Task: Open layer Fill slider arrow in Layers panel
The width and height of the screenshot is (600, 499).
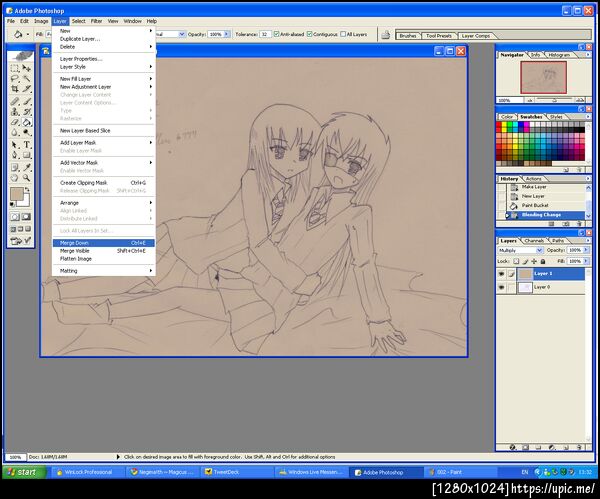Action: point(586,261)
